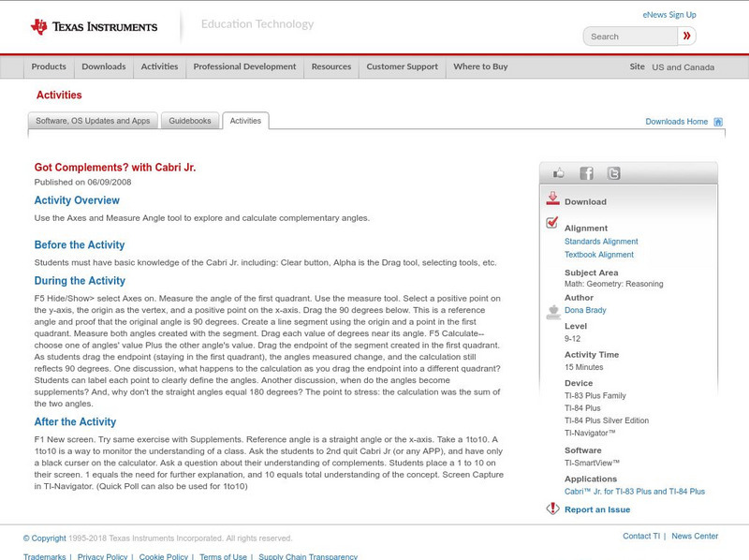This screenshot has height=560, width=749.
Task: Share the activity on Facebook
Action: click(585, 172)
